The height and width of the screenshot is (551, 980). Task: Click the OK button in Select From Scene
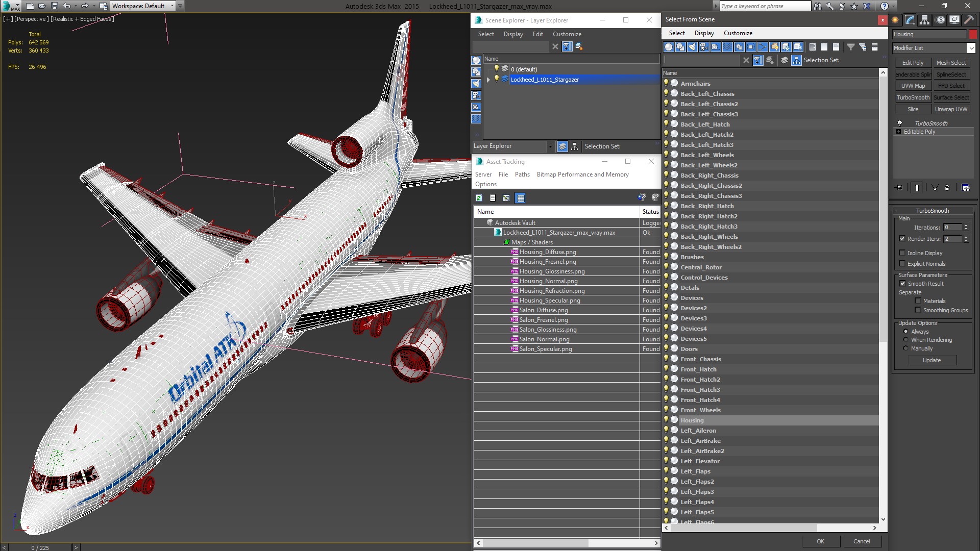click(820, 541)
